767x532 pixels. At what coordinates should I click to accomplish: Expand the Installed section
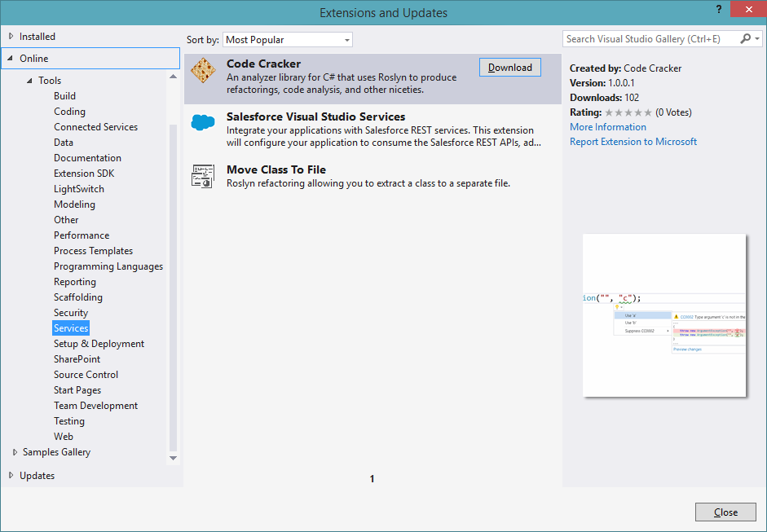[11, 37]
